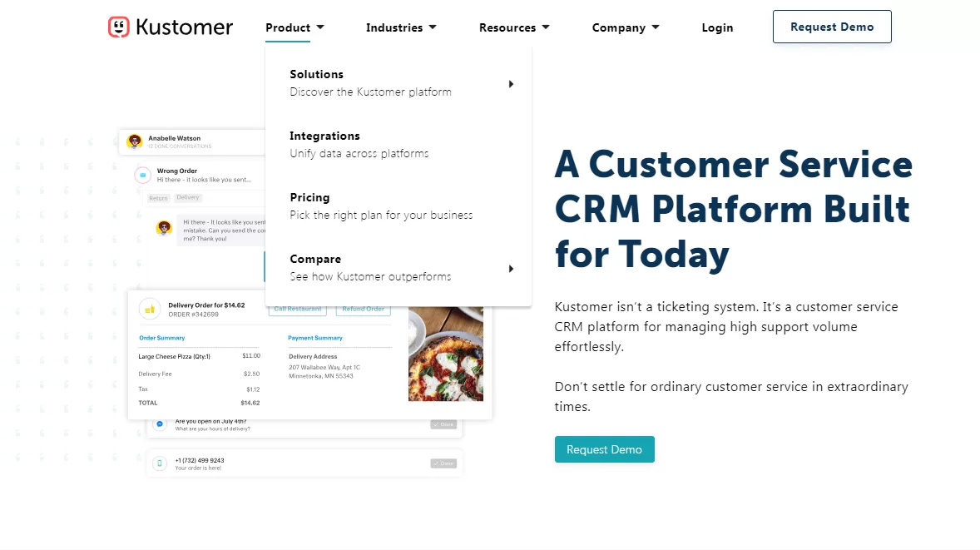The width and height of the screenshot is (980, 550).
Task: Expand the Compare submenu arrow
Action: point(512,269)
